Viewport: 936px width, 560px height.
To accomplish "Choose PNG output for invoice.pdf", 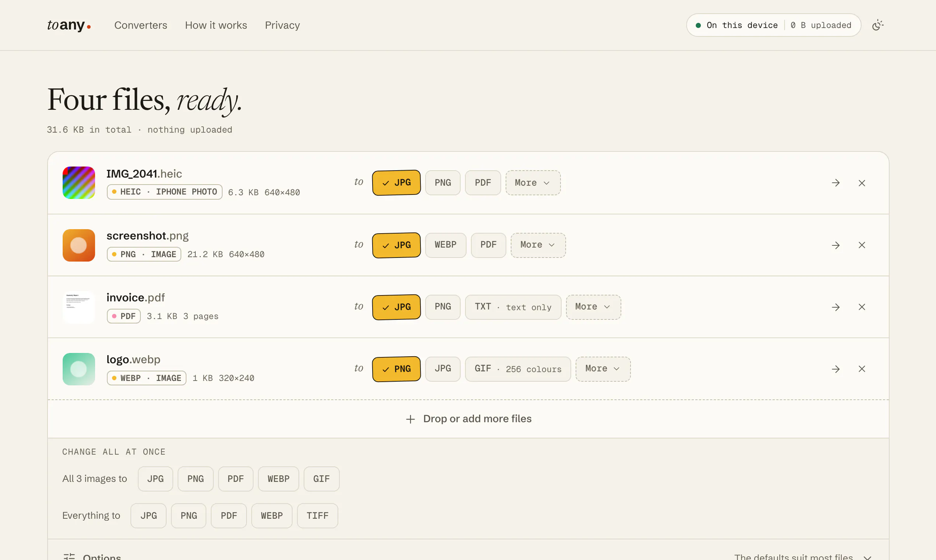I will pyautogui.click(x=443, y=307).
